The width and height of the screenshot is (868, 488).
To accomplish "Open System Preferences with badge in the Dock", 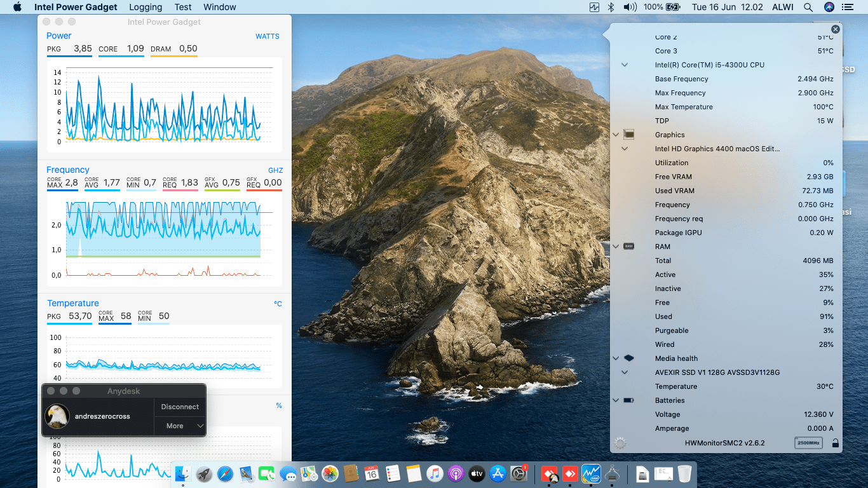I will (519, 473).
